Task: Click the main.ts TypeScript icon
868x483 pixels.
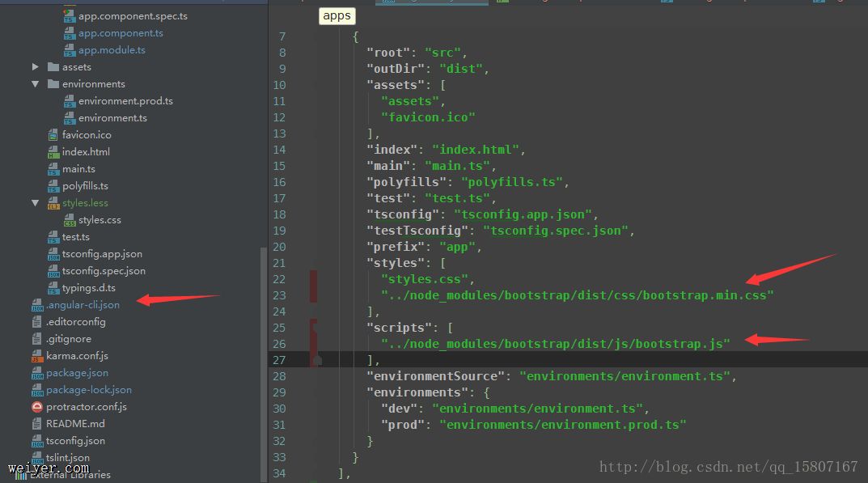Action: coord(53,169)
